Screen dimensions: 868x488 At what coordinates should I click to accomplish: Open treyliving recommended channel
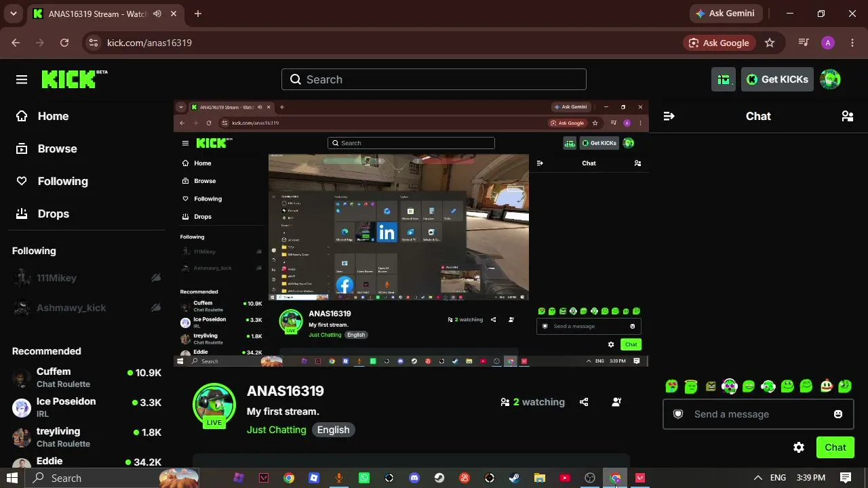tap(87, 438)
